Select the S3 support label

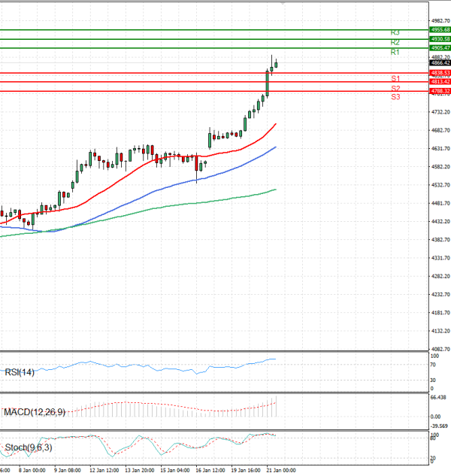tap(395, 97)
